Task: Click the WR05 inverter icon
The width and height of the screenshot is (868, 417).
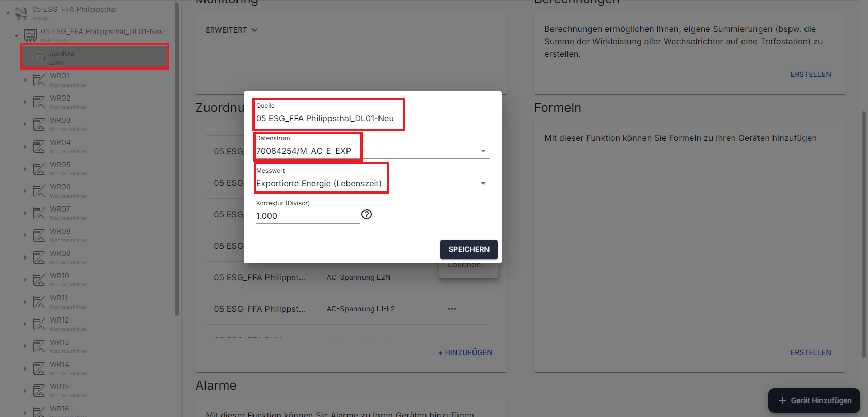Action: click(39, 169)
